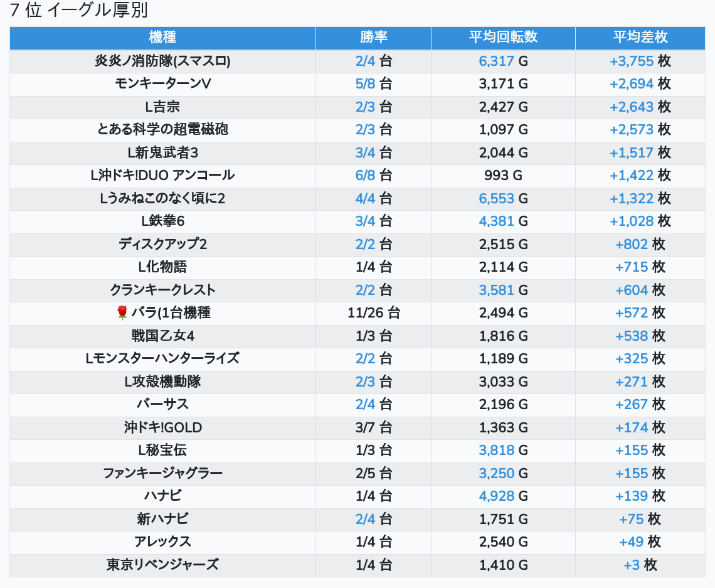Click the 平均回転数 column header
Viewport: 715px width, 588px height.
[x=503, y=38]
